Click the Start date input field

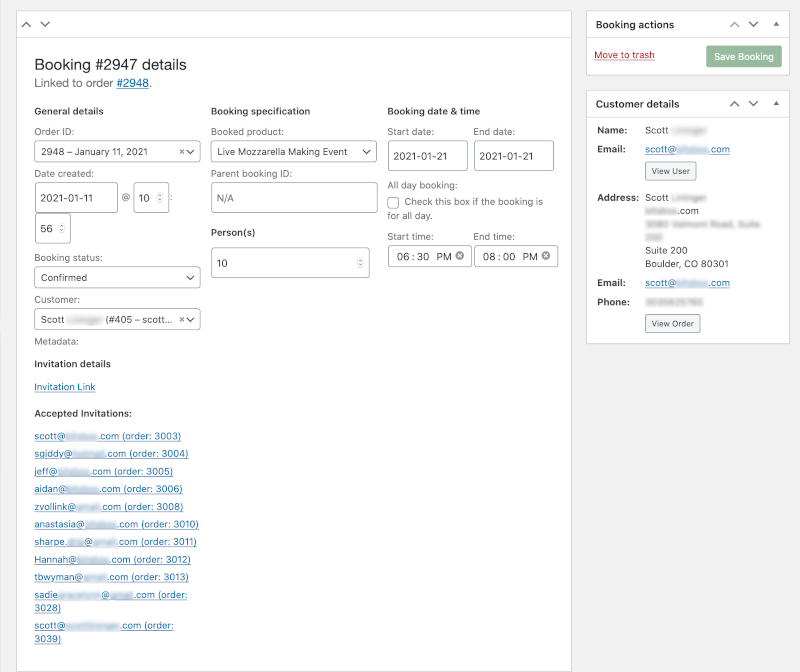(x=426, y=156)
